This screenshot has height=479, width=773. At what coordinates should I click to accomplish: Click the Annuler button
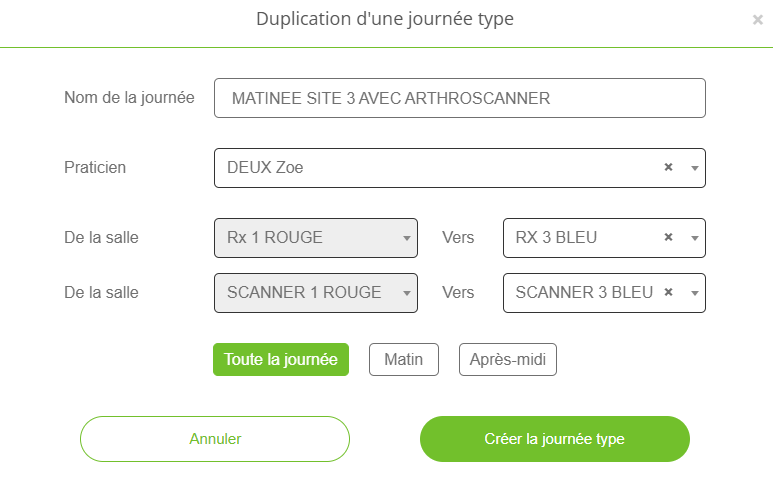(x=215, y=439)
